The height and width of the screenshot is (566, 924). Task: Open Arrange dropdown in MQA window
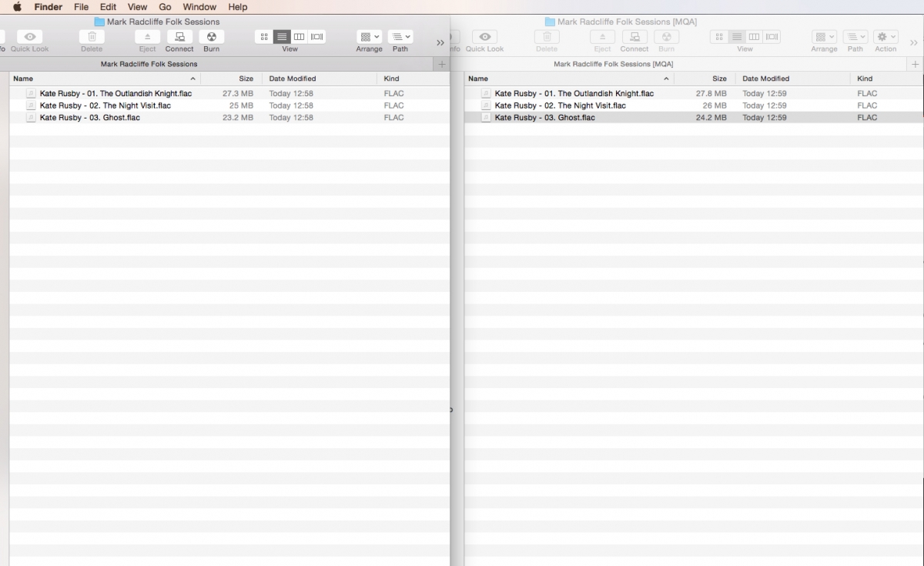[824, 36]
